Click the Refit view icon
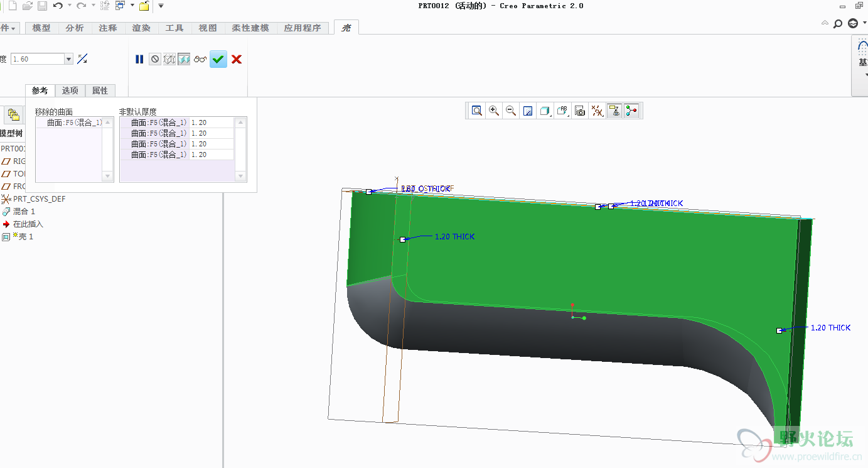Image resolution: width=868 pixels, height=468 pixels. (x=477, y=111)
